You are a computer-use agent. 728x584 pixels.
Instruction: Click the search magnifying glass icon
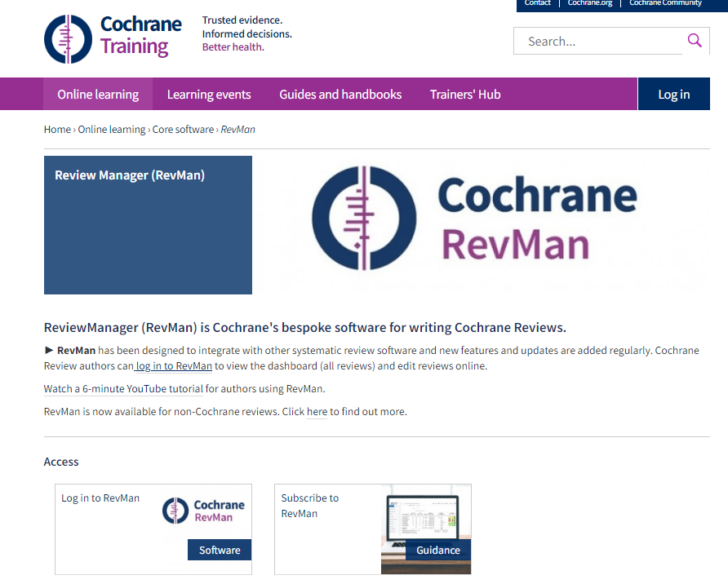[695, 40]
